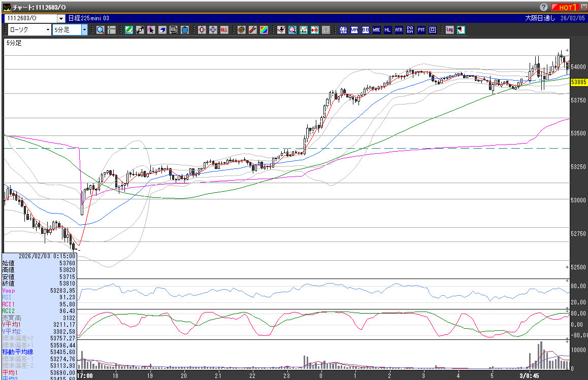Open the wrench settings icon
Viewport: 588px width, 380px height.
coord(252,30)
